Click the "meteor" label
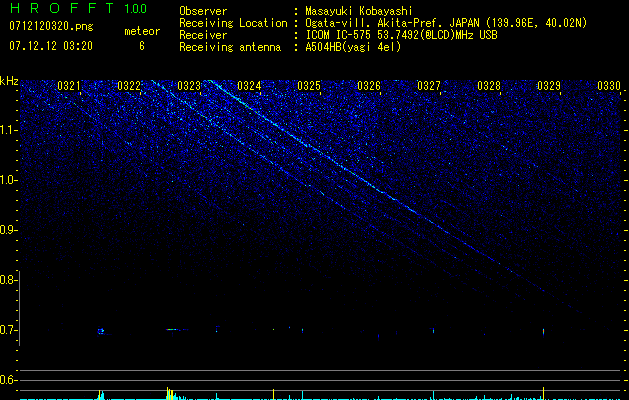Viewport: 629px width, 400px height. 142,31
